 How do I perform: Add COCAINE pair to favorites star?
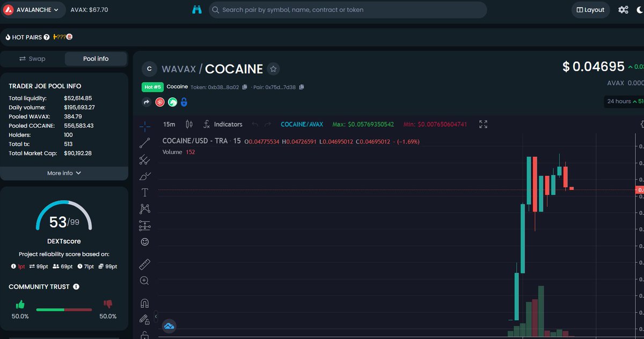click(x=273, y=69)
